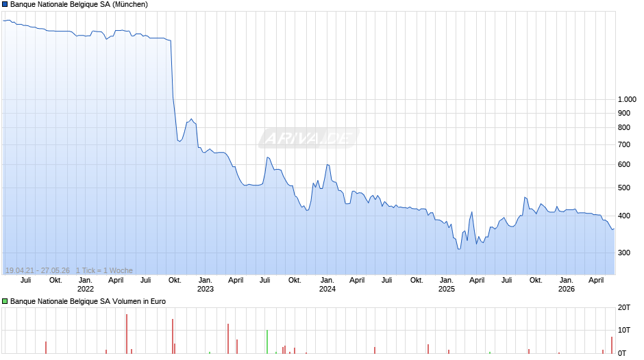644x360 pixels.
Task: Click the last data point of the price line
Action: click(614, 229)
